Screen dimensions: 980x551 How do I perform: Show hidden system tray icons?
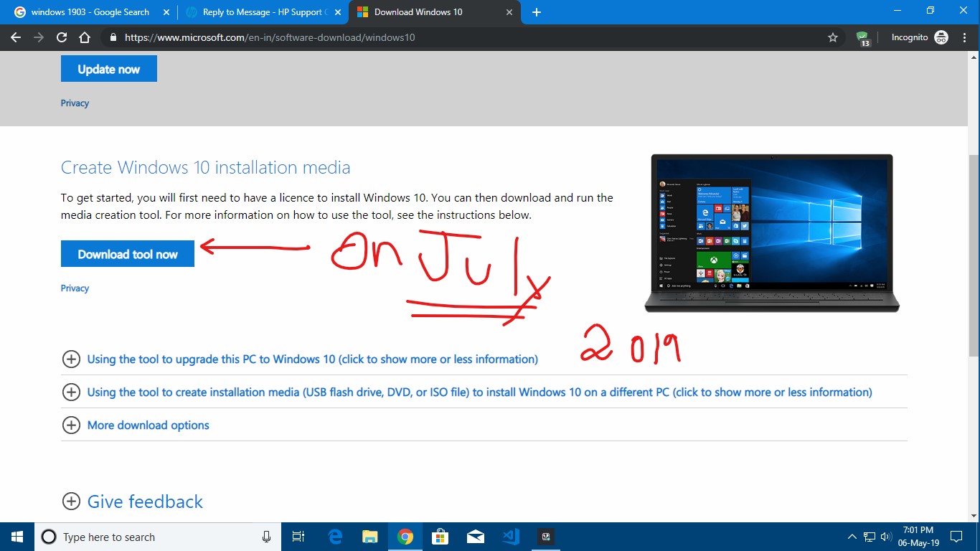[852, 537]
